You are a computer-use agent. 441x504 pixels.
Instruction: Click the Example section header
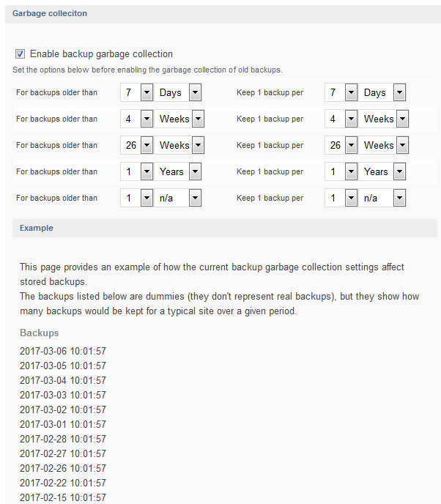click(x=37, y=228)
